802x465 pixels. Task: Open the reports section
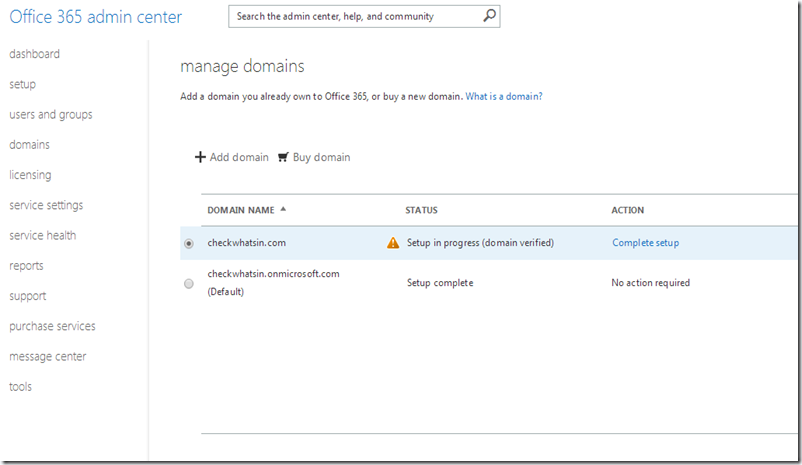pos(26,266)
